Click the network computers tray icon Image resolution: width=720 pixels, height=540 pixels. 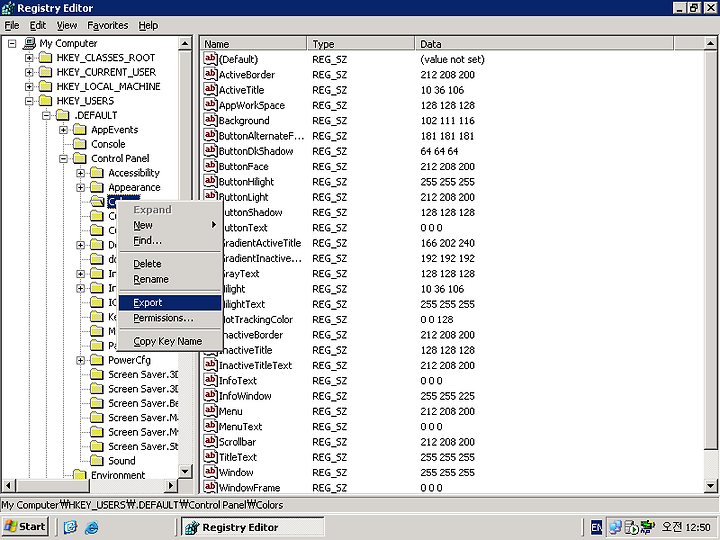615,527
